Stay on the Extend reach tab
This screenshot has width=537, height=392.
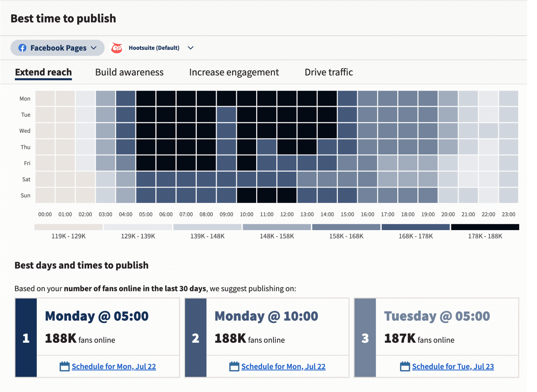[43, 72]
